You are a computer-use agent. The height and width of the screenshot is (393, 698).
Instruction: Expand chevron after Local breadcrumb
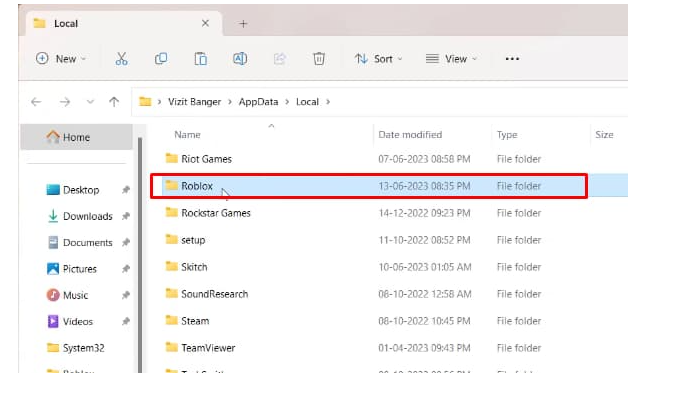(x=328, y=102)
